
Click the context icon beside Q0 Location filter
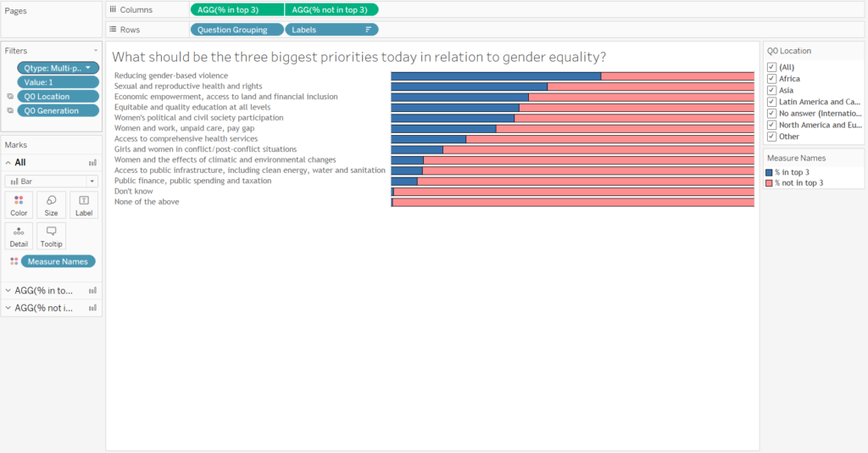tap(9, 97)
